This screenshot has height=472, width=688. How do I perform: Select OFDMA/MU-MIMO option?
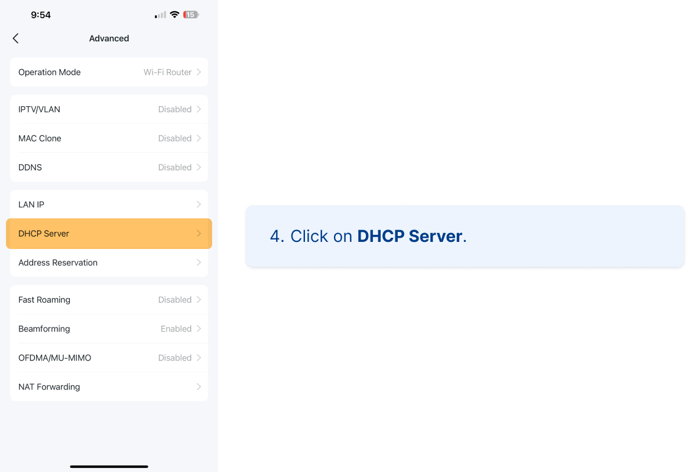pos(109,357)
